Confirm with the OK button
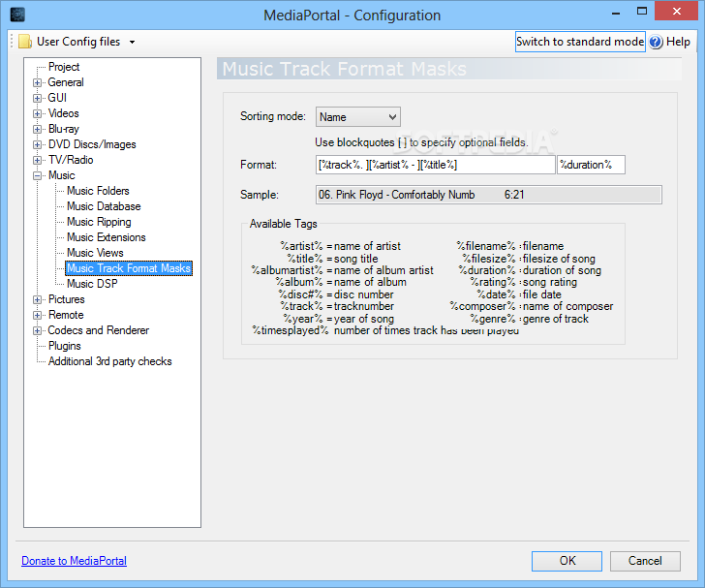Viewport: 705px width, 588px height. (x=567, y=561)
